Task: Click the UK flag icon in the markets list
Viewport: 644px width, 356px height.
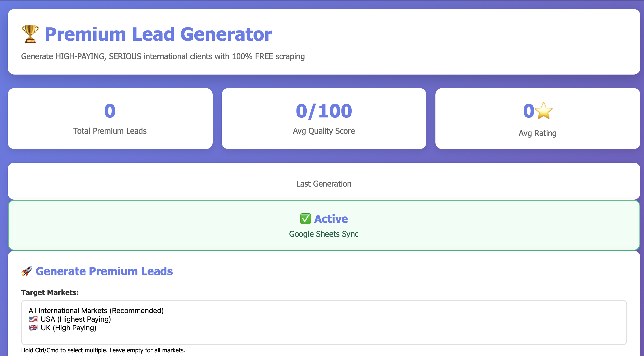Action: [33, 328]
